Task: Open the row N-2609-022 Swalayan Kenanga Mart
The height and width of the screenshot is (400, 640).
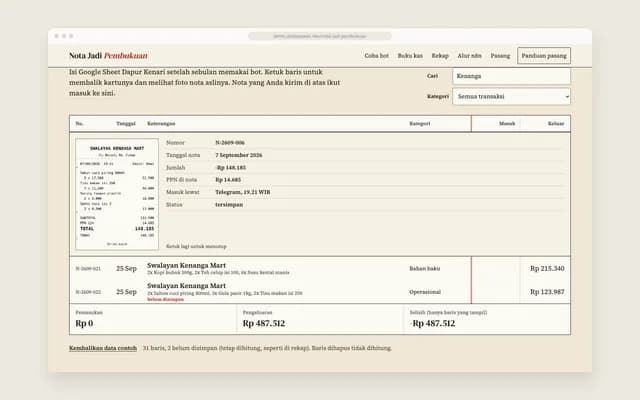Action: click(x=320, y=291)
